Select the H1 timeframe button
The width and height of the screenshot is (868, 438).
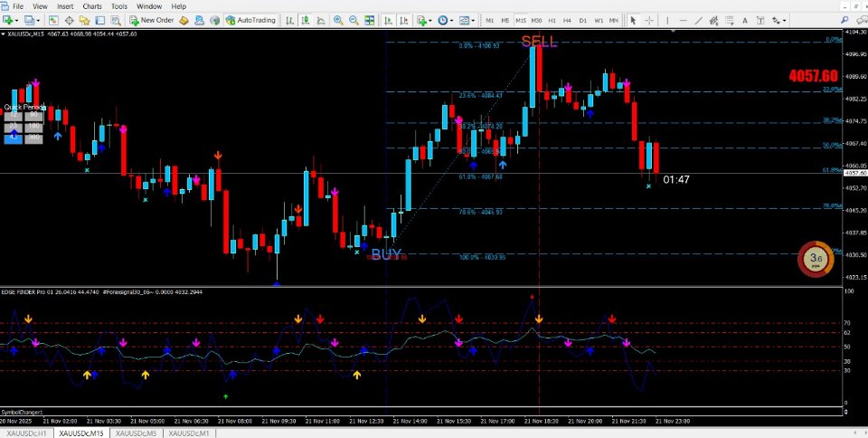552,21
